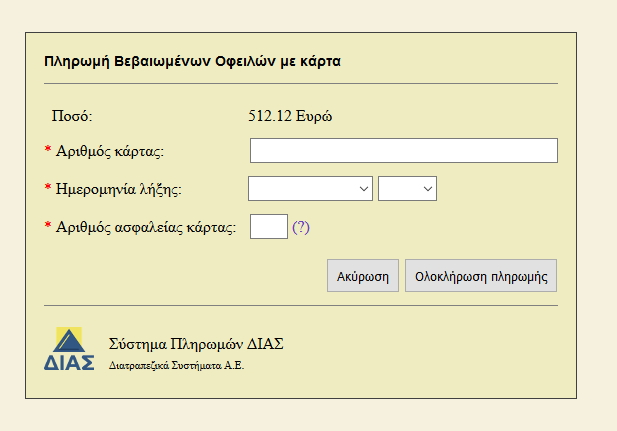
Task: Click the chevron arrow of the year selector
Action: click(x=428, y=189)
